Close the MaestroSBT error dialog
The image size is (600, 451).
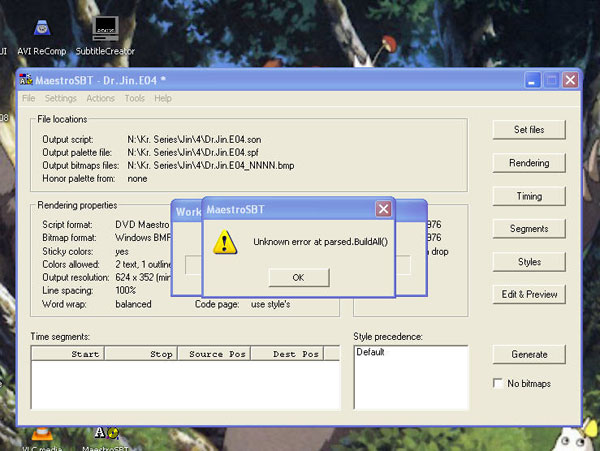pyautogui.click(x=383, y=209)
